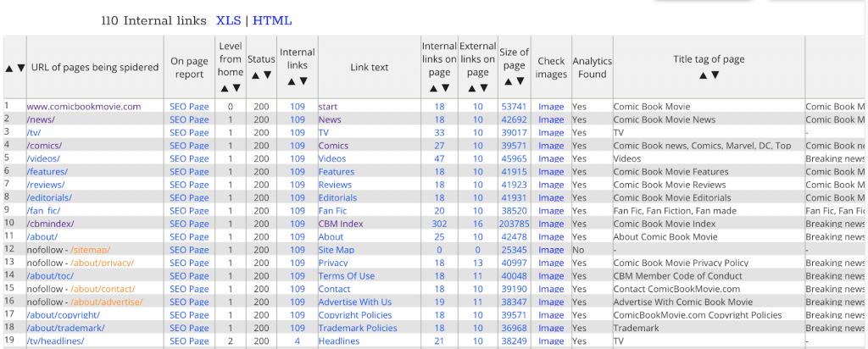
Task: Open SEO Page report for /cbmindex/ row
Action: tap(189, 224)
